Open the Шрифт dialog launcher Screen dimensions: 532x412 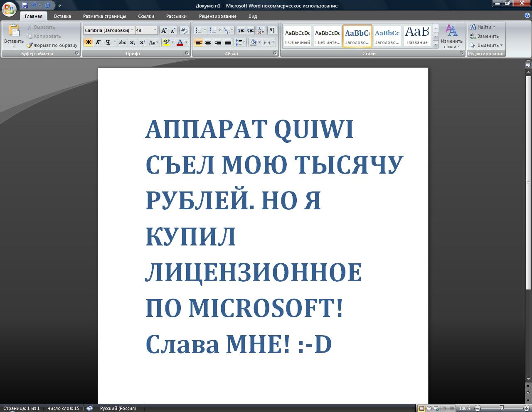(x=187, y=54)
